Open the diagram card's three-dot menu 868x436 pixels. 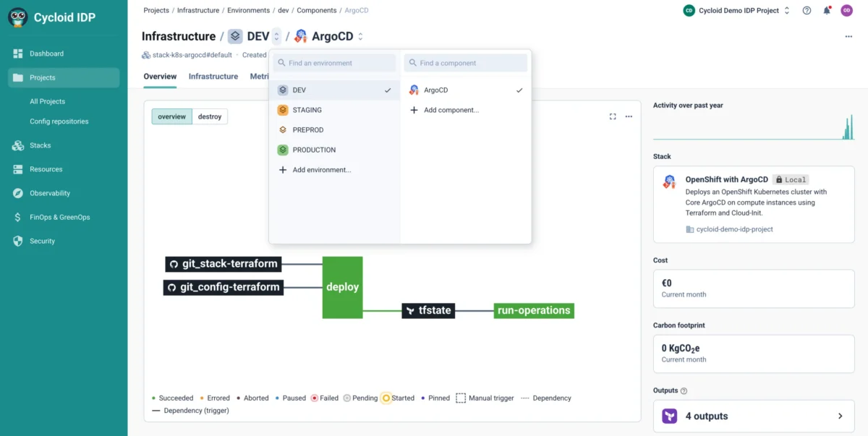629,116
